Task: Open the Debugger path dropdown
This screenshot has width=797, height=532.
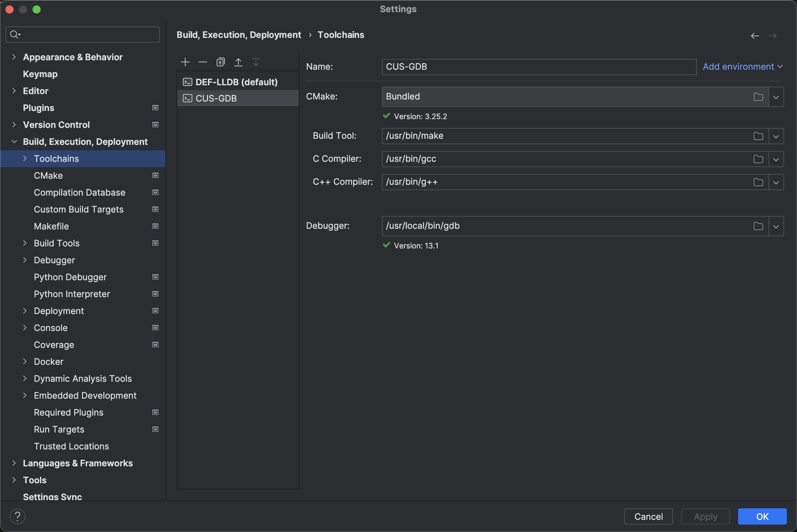Action: point(776,226)
